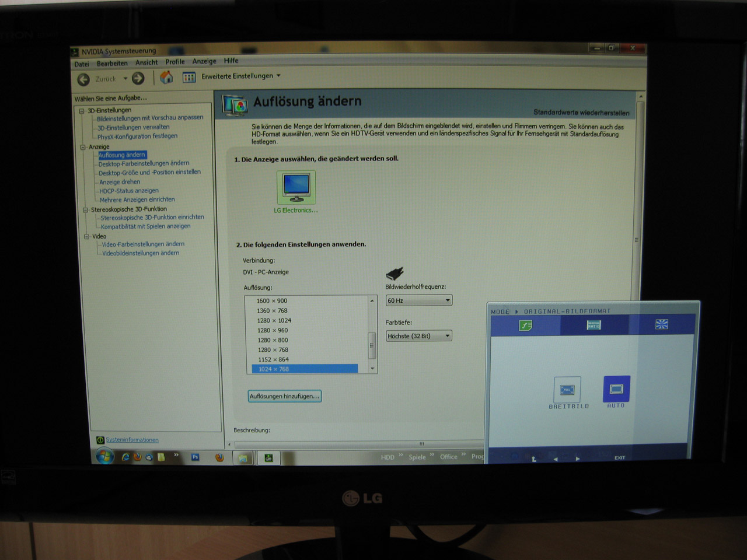Open Back button history dropdown arrow
This screenshot has height=560, width=747.
125,79
